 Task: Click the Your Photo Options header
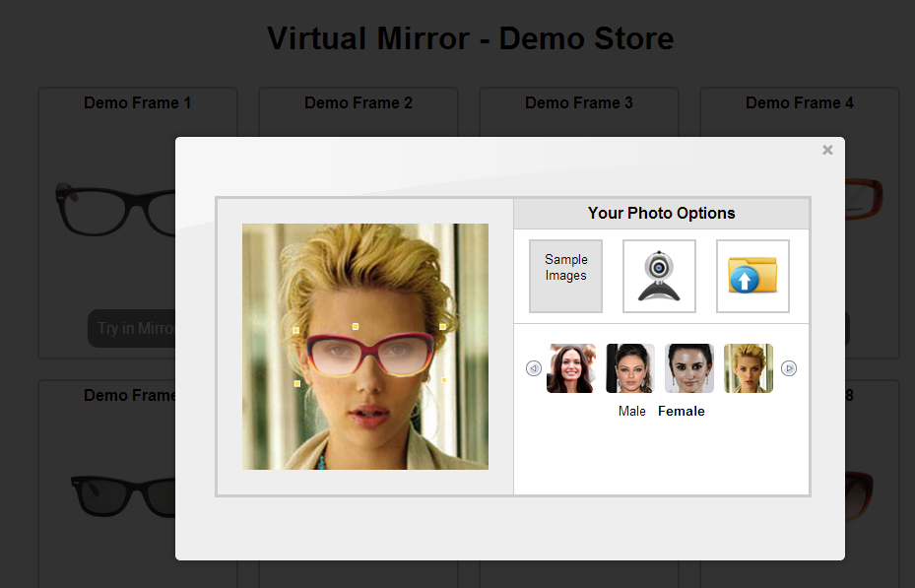[661, 214]
